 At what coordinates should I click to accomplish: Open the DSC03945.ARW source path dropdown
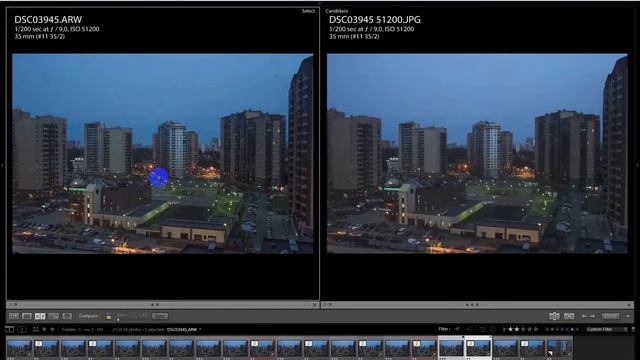[x=200, y=329]
